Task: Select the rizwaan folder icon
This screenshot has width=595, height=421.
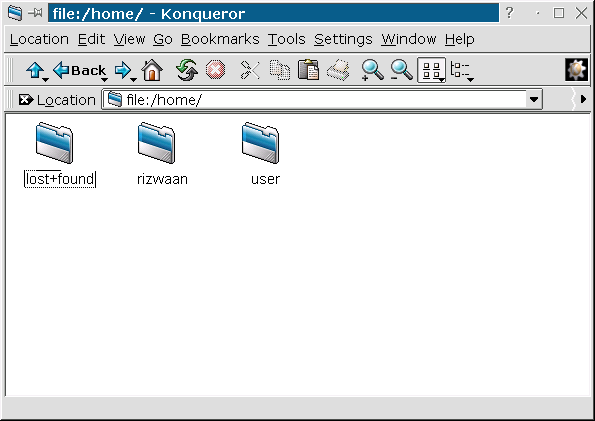Action: pos(156,143)
